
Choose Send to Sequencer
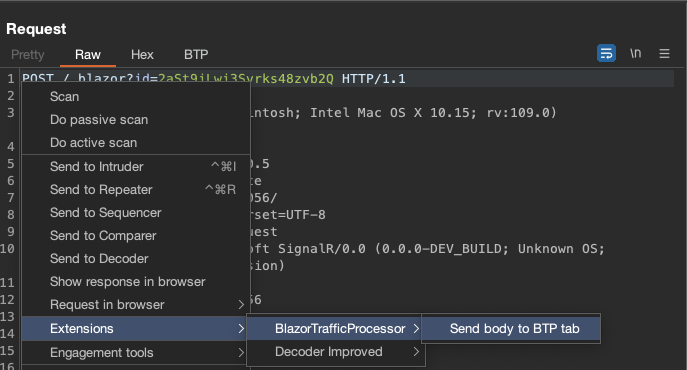pos(136,213)
